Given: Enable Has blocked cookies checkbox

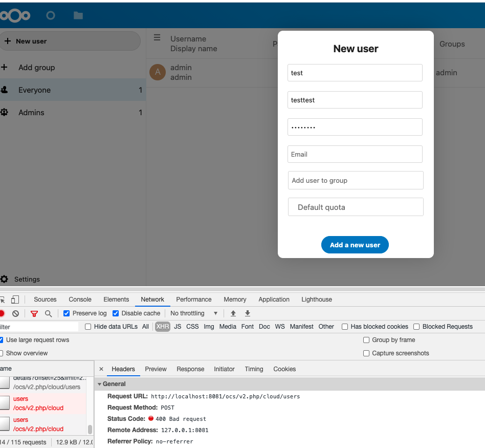Looking at the screenshot, I should (x=345, y=327).
